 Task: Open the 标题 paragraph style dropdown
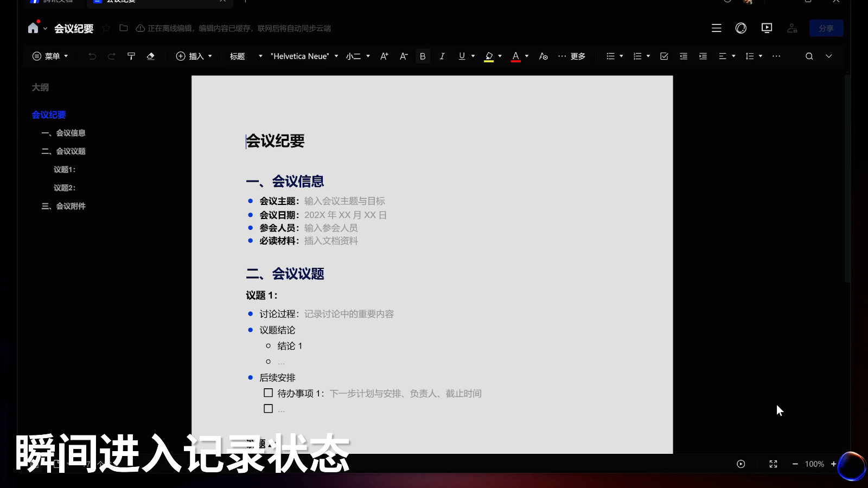pos(246,56)
